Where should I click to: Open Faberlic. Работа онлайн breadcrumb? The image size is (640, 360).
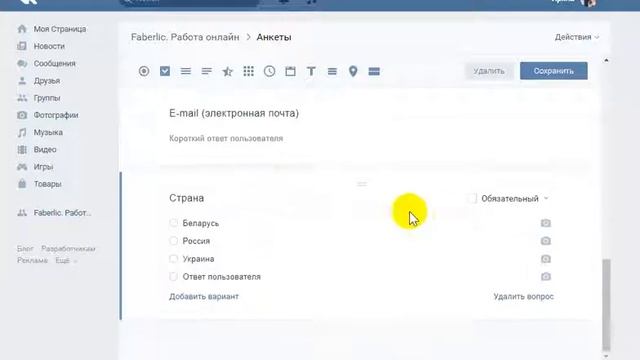click(x=185, y=37)
